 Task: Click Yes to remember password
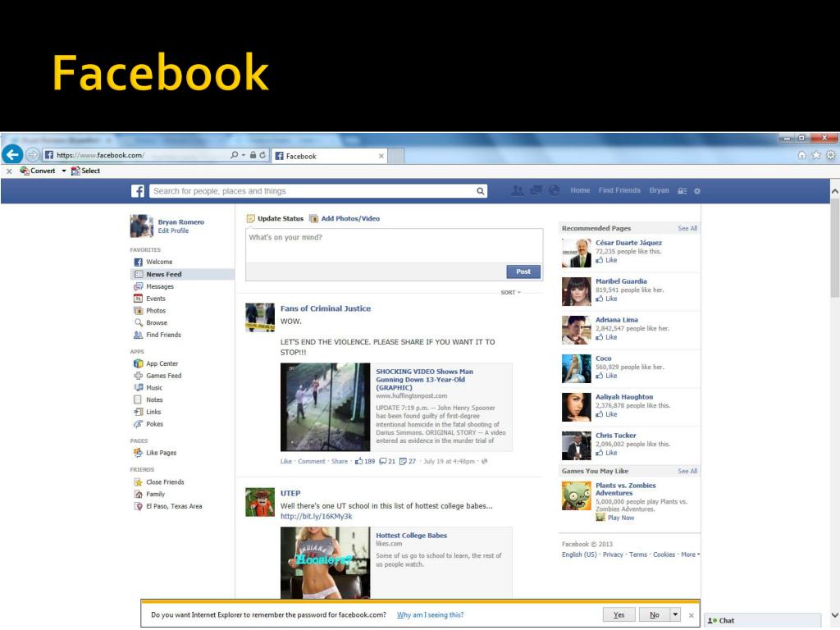pyautogui.click(x=619, y=615)
